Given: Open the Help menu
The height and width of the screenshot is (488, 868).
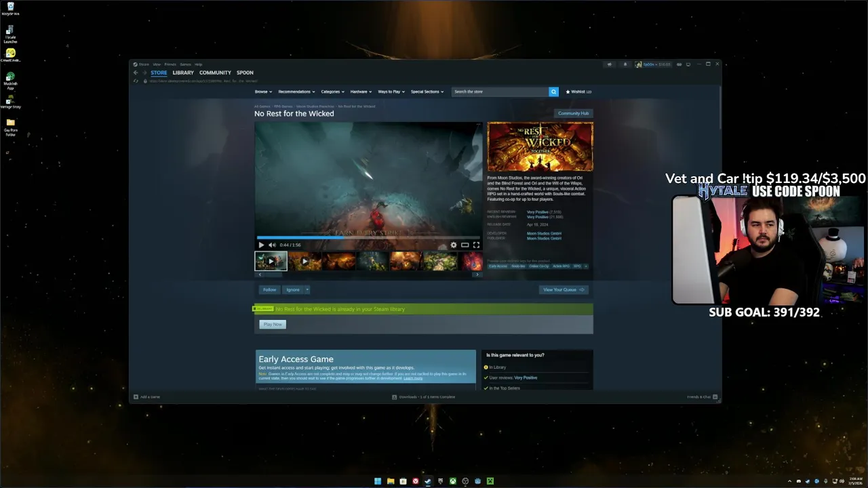Looking at the screenshot, I should tap(199, 64).
